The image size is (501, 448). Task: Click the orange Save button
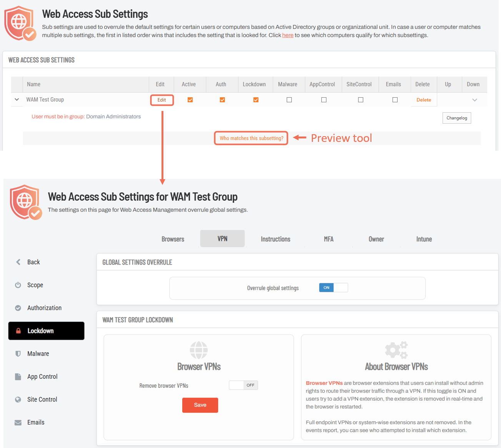200,405
